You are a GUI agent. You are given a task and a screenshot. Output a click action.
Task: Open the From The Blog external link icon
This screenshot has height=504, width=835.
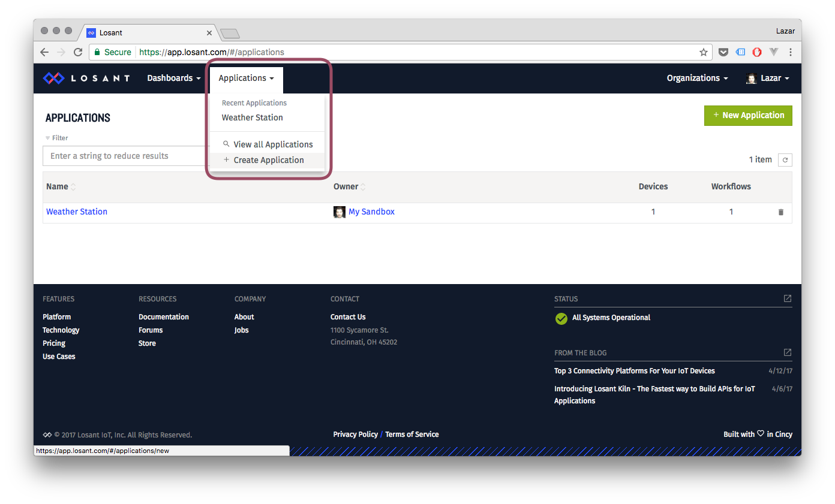pyautogui.click(x=787, y=352)
